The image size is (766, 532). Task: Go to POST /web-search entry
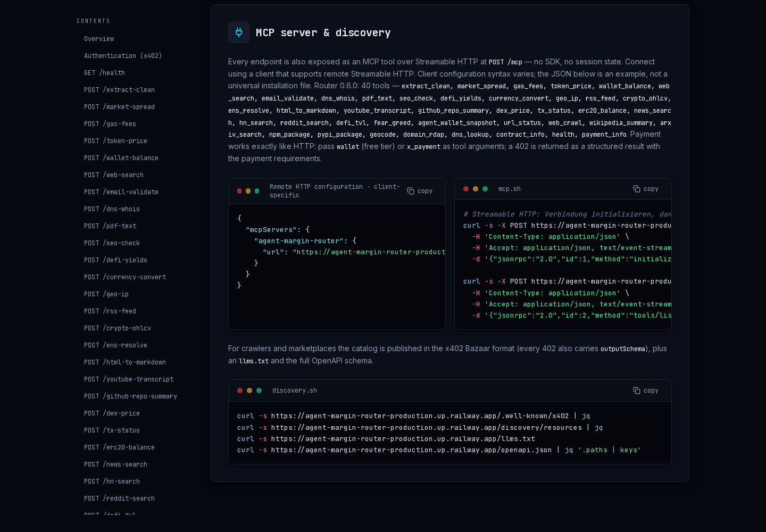click(x=114, y=175)
